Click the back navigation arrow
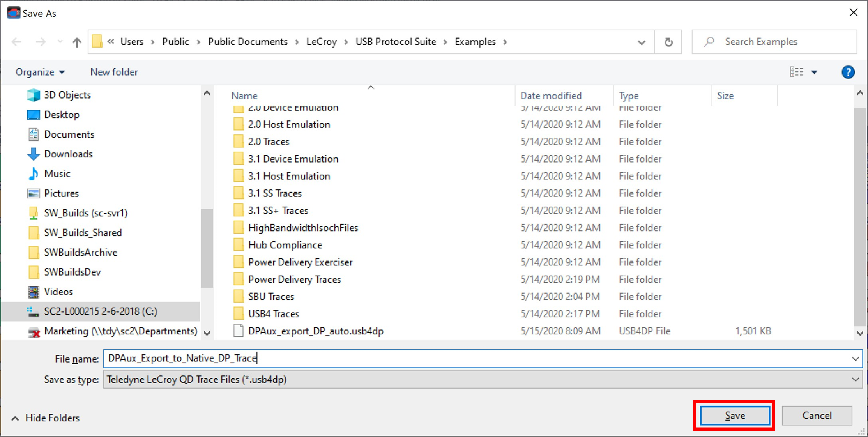 pyautogui.click(x=16, y=42)
